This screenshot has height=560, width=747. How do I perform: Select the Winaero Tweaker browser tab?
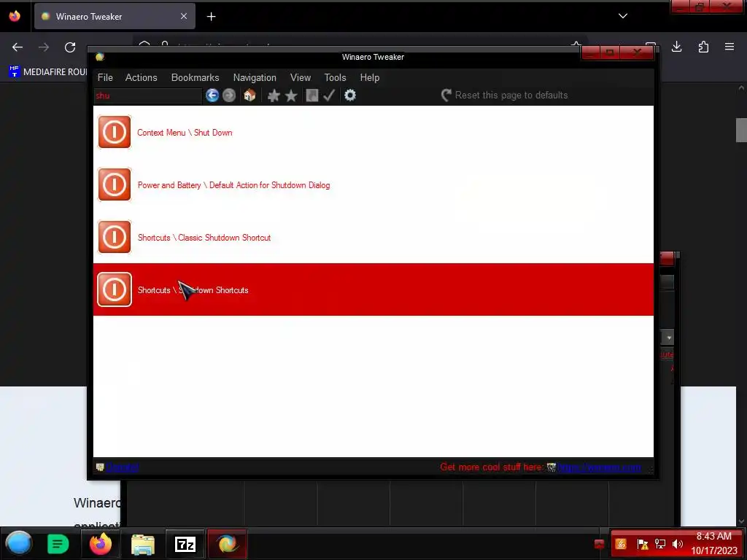(115, 16)
